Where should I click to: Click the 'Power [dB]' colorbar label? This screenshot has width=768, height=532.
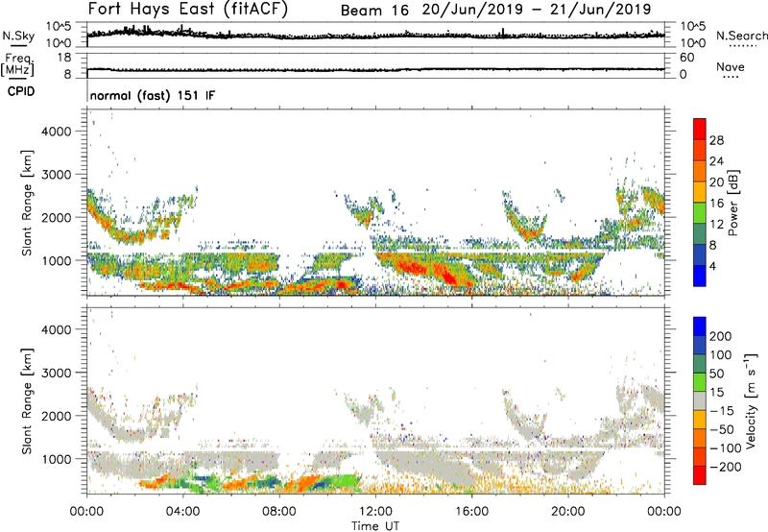pos(732,203)
